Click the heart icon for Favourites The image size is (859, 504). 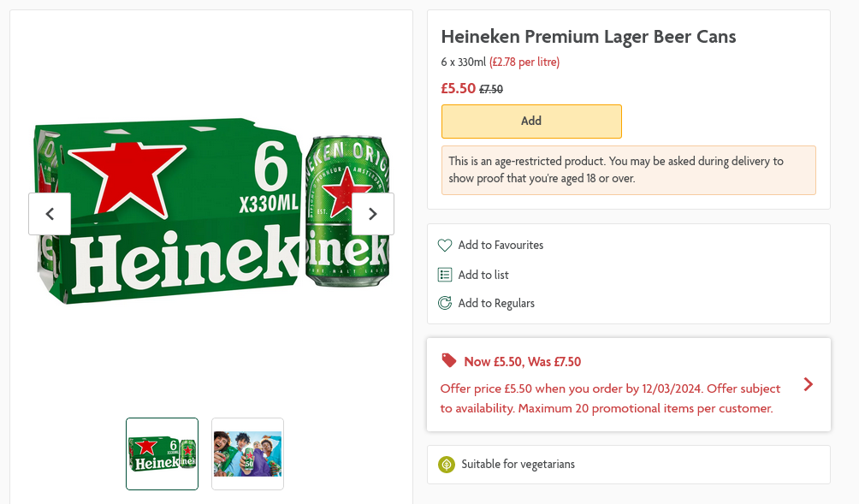(445, 246)
